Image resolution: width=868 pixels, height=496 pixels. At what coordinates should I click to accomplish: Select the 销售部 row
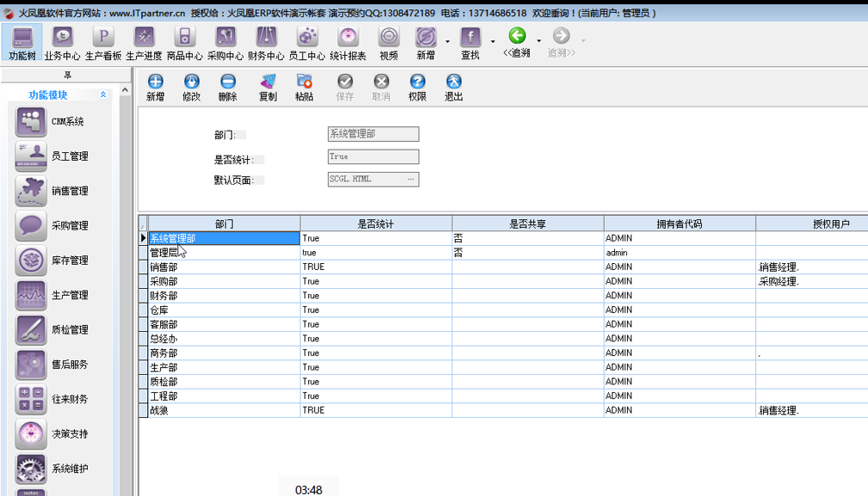(504, 267)
